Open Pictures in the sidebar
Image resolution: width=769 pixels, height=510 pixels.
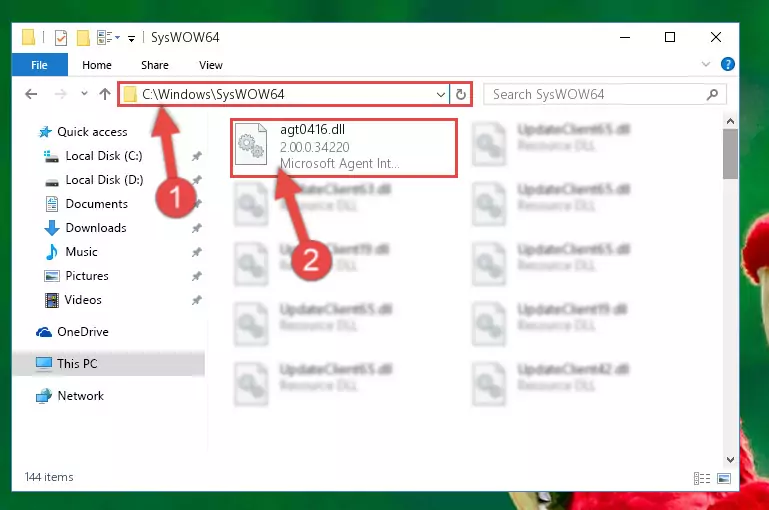point(87,276)
